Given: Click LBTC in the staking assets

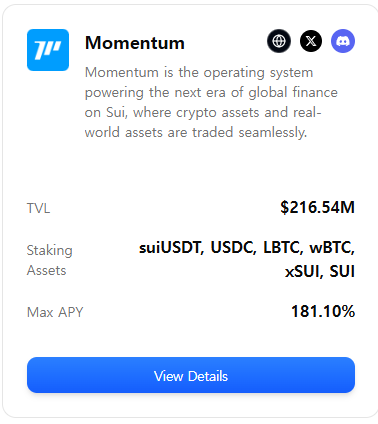Looking at the screenshot, I should point(283,248).
